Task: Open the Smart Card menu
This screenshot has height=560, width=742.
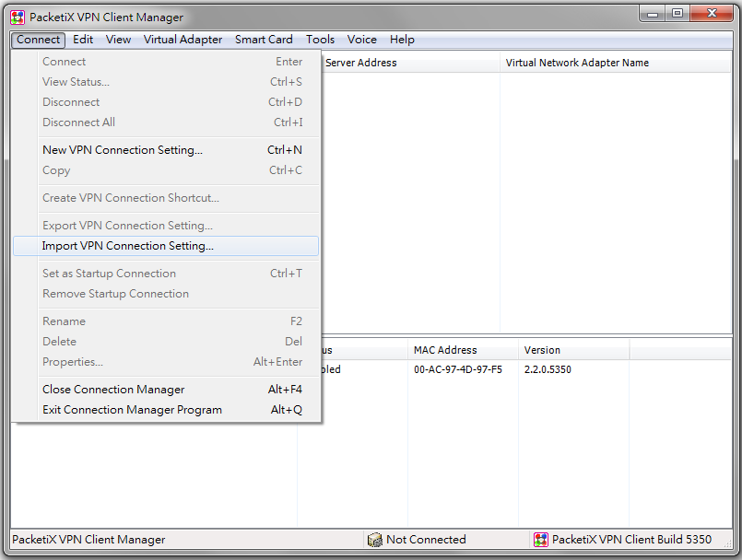Action: click(264, 40)
